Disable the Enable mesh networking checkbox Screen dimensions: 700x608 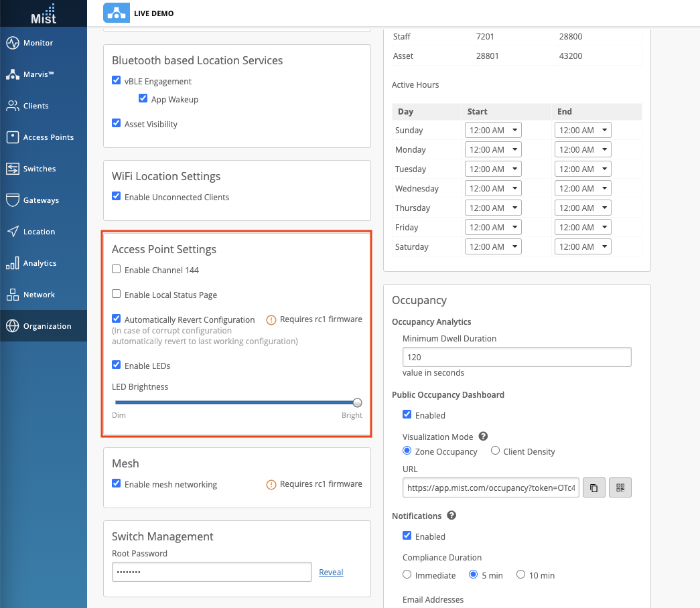coord(117,484)
